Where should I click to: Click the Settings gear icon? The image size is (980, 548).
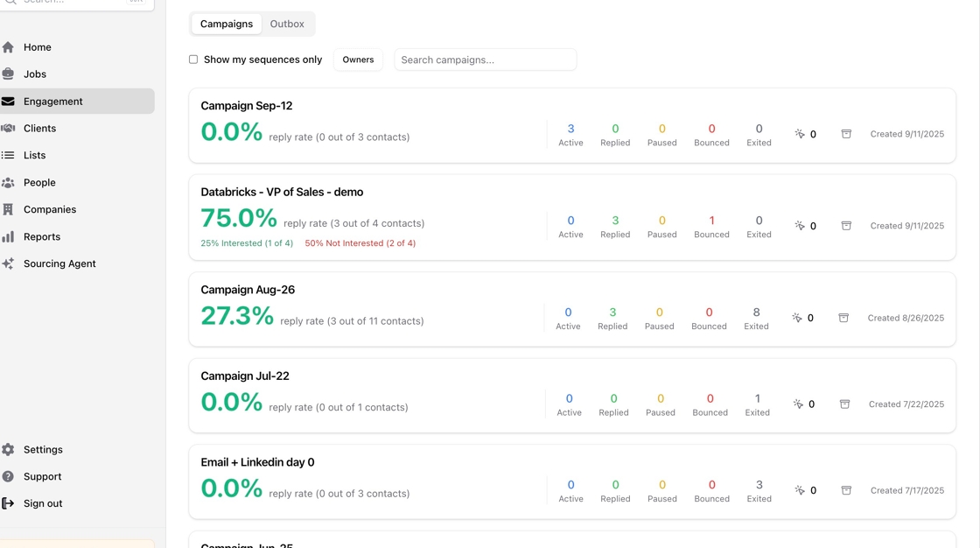pos(9,450)
